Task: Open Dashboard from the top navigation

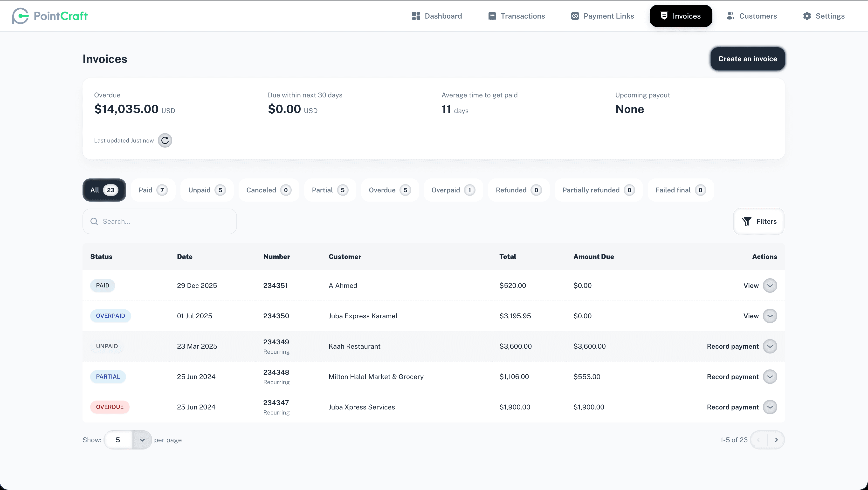Action: click(x=437, y=16)
